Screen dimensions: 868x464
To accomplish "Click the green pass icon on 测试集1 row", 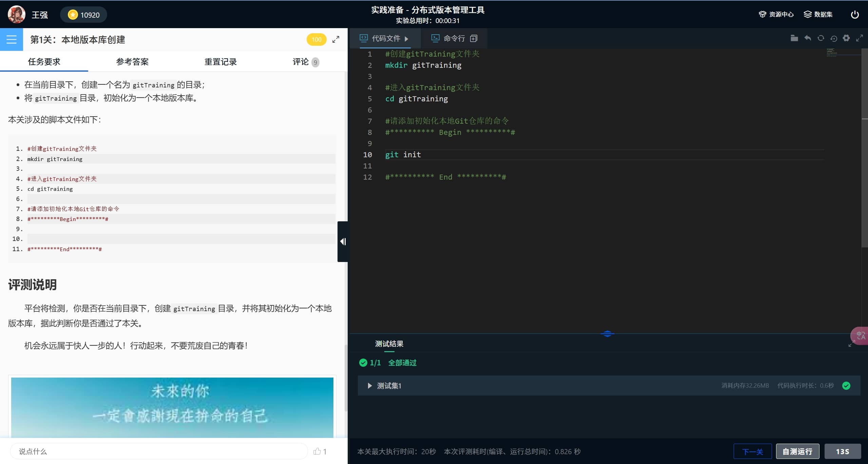I will (846, 385).
